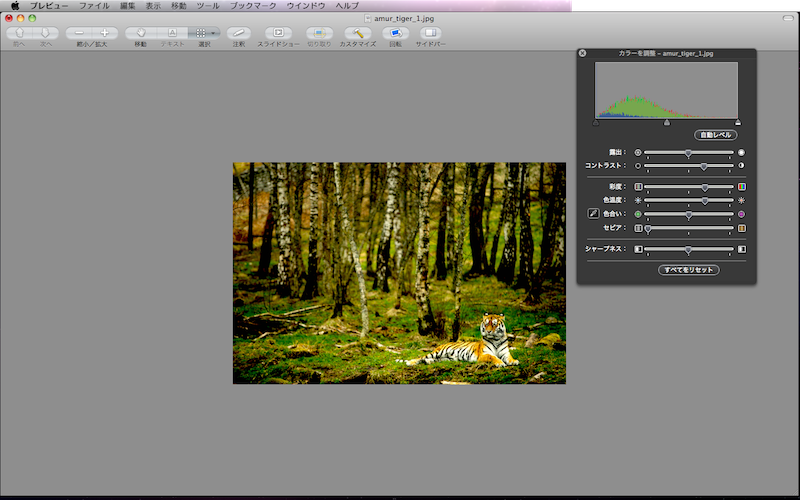Click the cool 色温度 sun icon
The image size is (800, 500).
(x=638, y=201)
